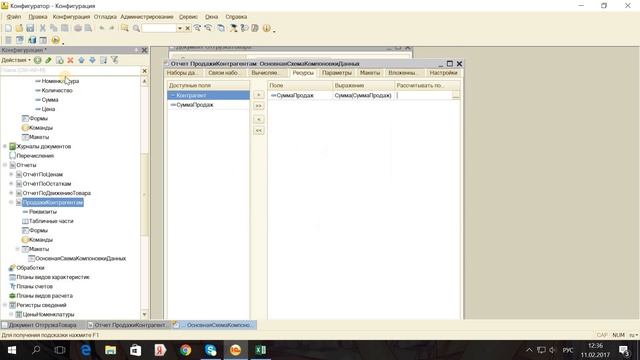The width and height of the screenshot is (640, 360).
Task: Click the magnifier search icon in toolbar
Action: pyautogui.click(x=136, y=28)
